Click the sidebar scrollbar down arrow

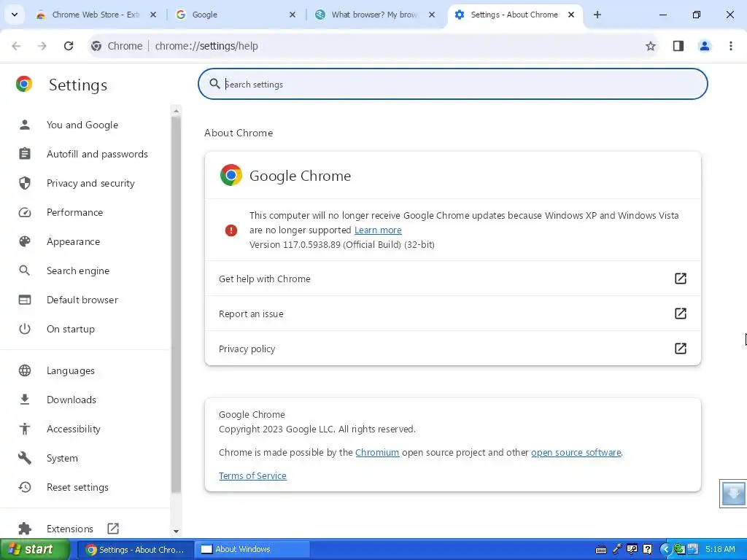tap(177, 531)
